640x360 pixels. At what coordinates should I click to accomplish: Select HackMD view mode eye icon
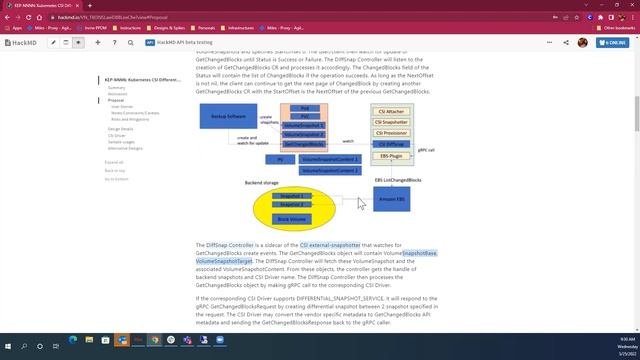(78, 42)
